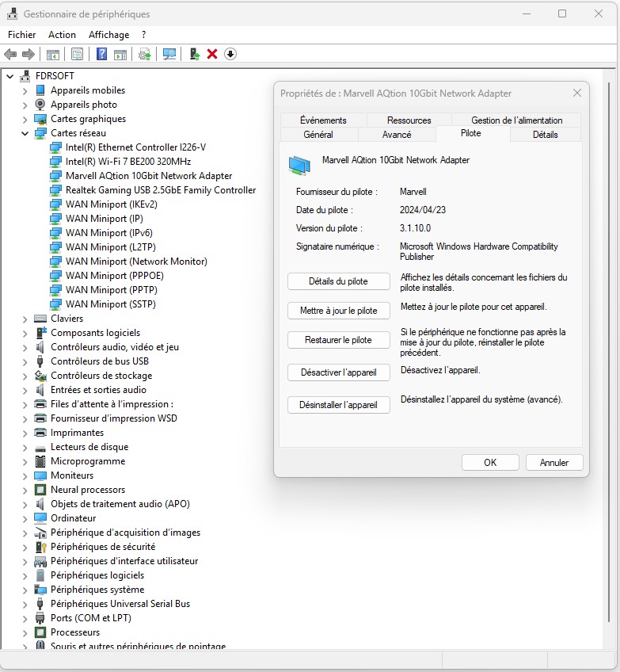This screenshot has height=672, width=620.
Task: Collapse the Cartes réseau category
Action: tap(25, 133)
